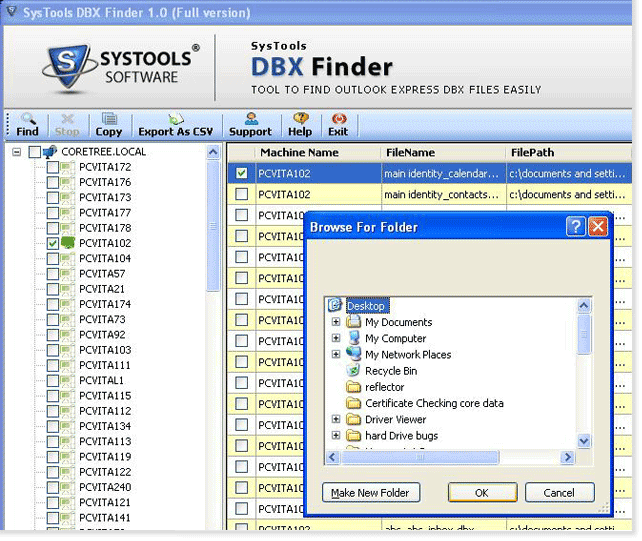Screen dimensions: 642x541
Task: Click the hard Drive bugs folder icon
Action: pyautogui.click(x=353, y=435)
